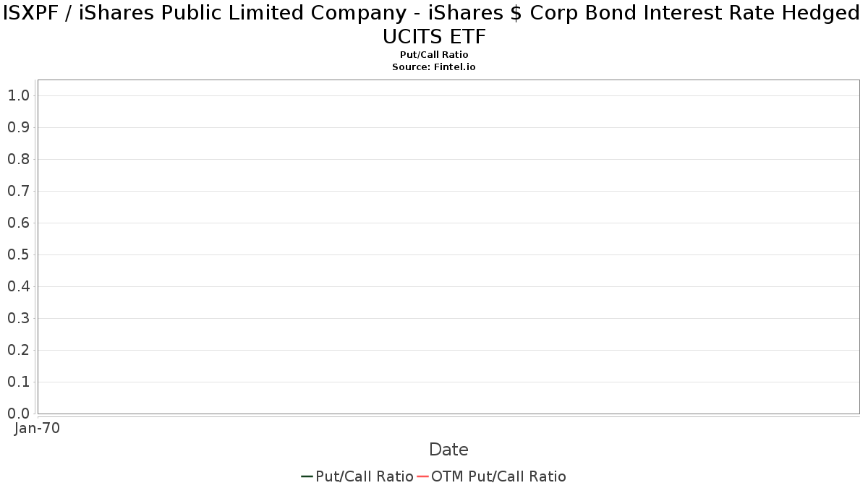
Task: Click the dark green legend line marker
Action: point(307,476)
